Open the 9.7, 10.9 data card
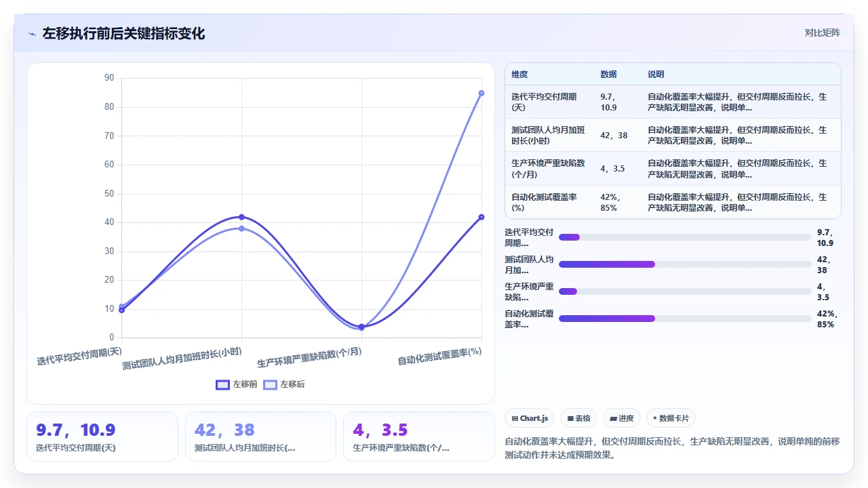Viewport: 868px width, 488px height. point(102,436)
